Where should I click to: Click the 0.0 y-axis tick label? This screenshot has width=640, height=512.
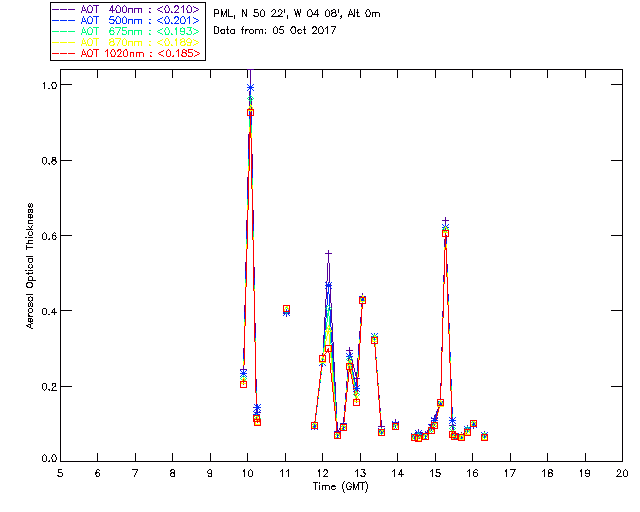point(49,459)
